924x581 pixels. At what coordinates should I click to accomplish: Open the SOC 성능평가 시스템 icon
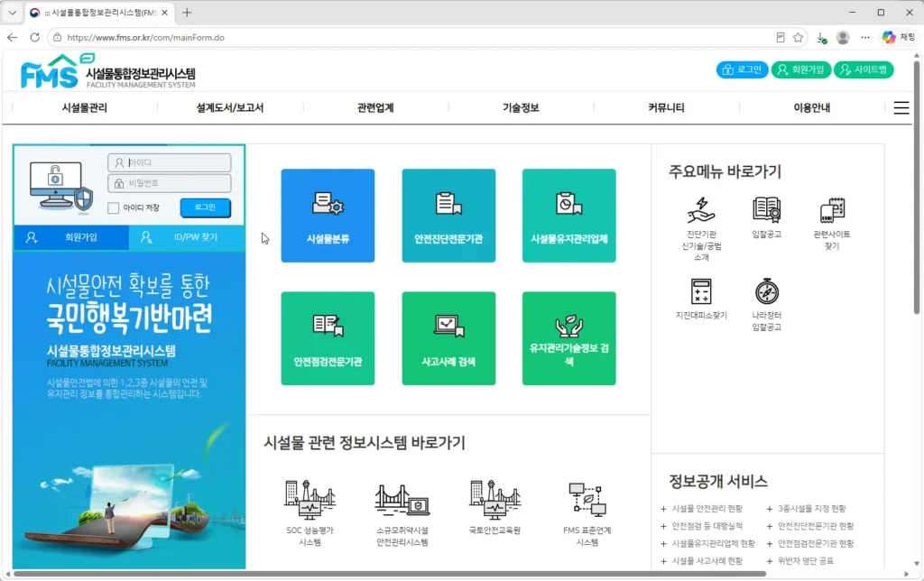tap(310, 501)
